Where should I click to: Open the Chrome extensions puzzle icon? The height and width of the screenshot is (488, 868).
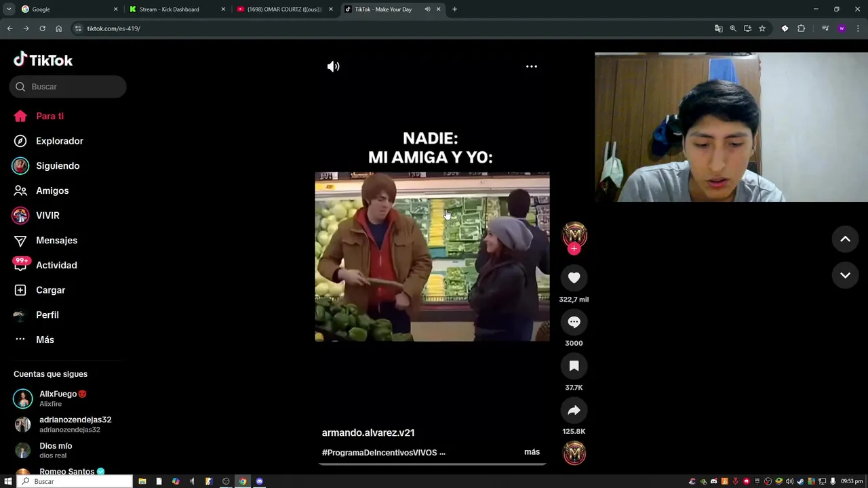(x=801, y=28)
